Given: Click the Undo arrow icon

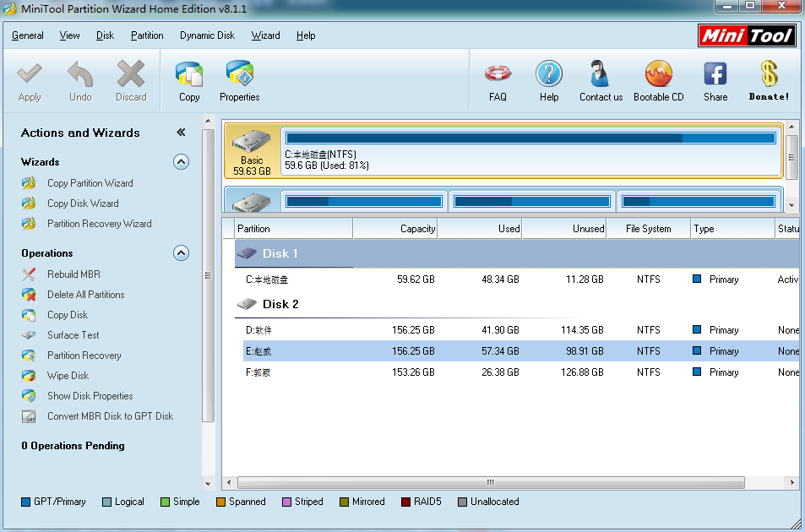Looking at the screenshot, I should tap(80, 73).
